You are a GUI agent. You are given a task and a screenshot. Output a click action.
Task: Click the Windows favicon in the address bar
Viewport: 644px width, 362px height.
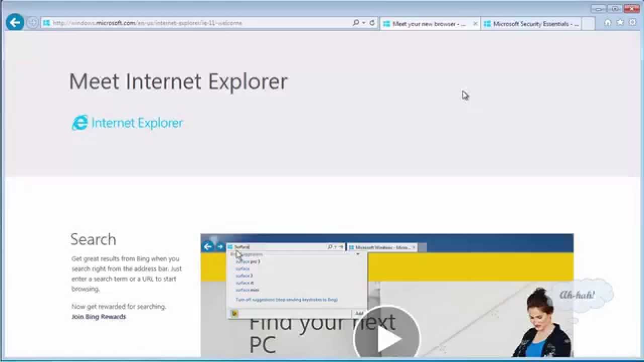[x=46, y=23]
